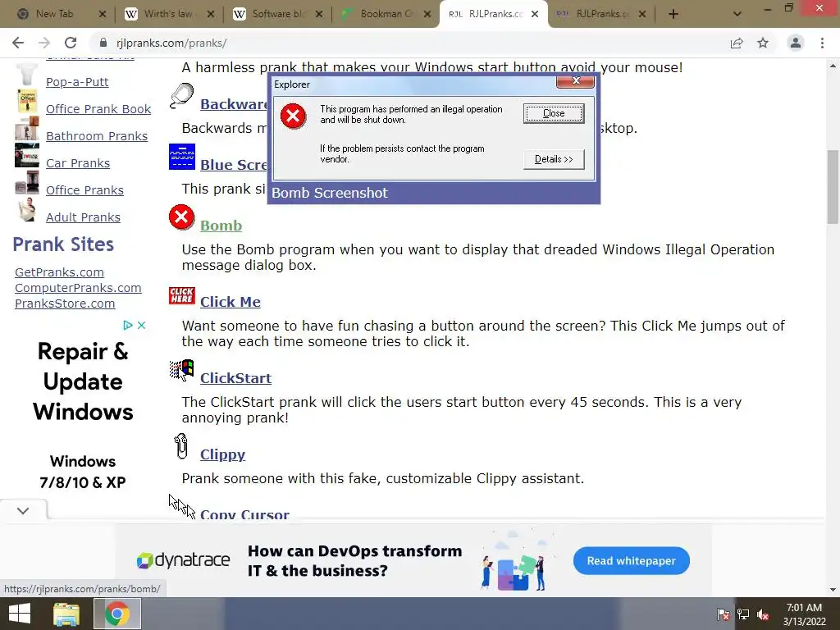Click the Pop-a-Putt thumbnail icon
The image size is (840, 630).
click(26, 75)
